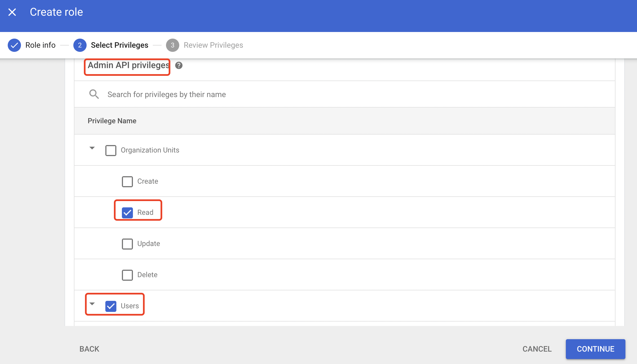The height and width of the screenshot is (364, 637).
Task: Select the Review Privileges step tab
Action: (x=213, y=45)
